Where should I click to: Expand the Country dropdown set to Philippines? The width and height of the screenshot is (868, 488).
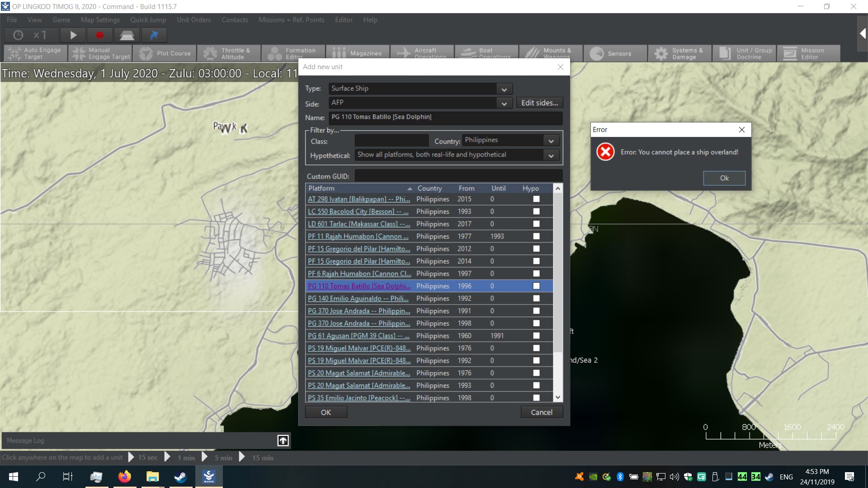coord(551,141)
